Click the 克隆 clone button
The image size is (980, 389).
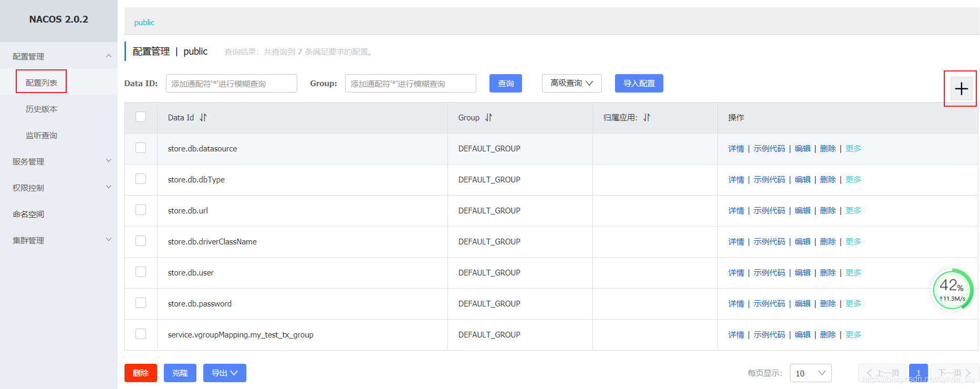click(180, 373)
